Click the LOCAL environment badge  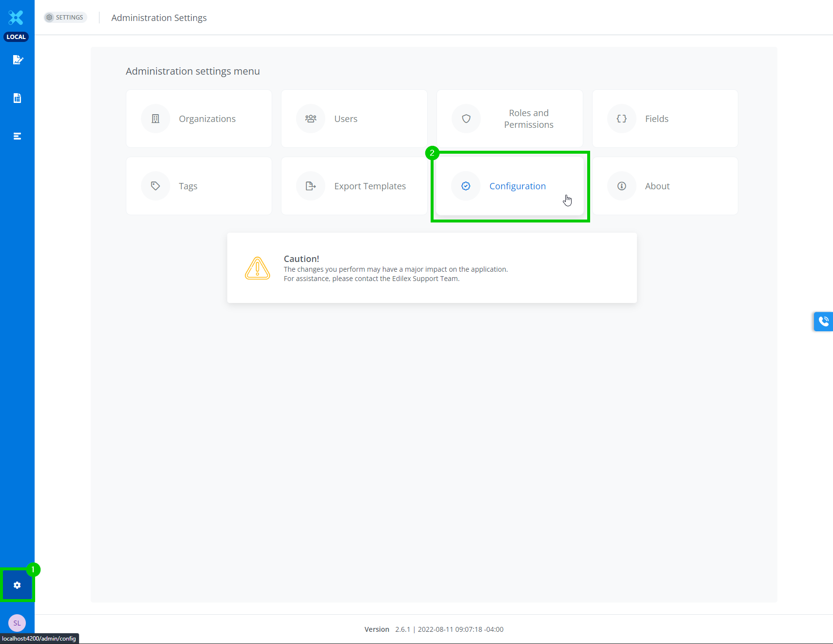click(x=16, y=37)
